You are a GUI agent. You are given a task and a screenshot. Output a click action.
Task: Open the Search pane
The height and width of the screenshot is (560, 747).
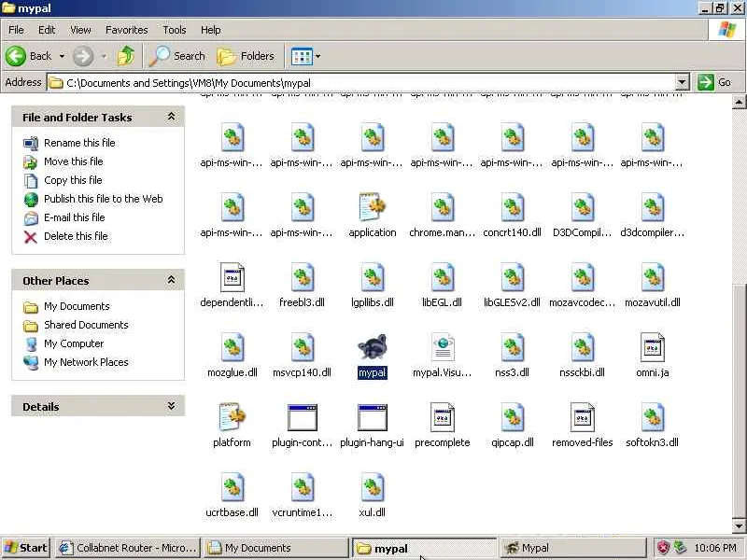pos(177,56)
